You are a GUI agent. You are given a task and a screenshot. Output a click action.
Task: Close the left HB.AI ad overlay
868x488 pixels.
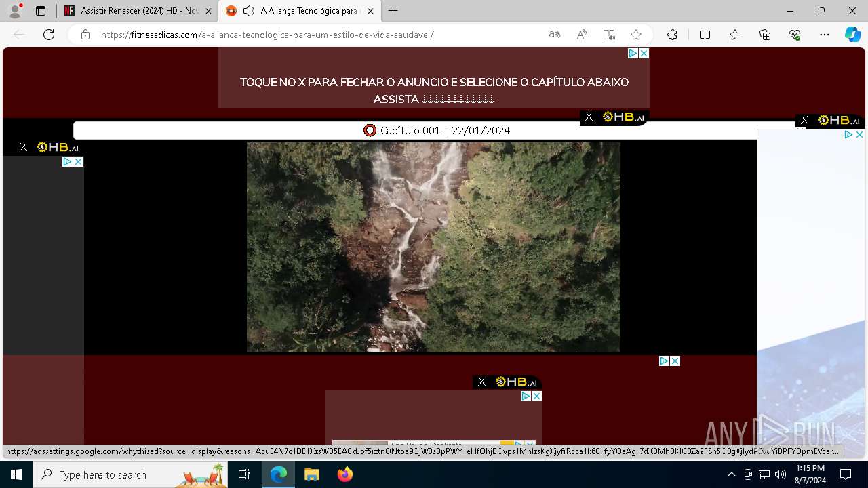click(23, 147)
